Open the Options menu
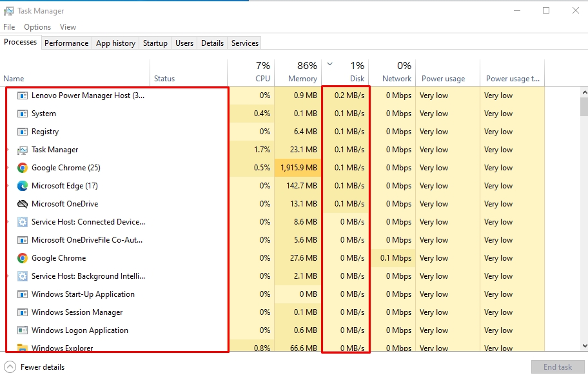Screen dimensions: 588x382 coord(37,27)
